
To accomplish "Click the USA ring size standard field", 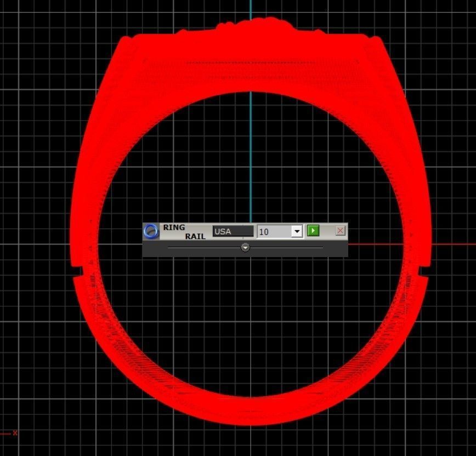I will pos(233,231).
